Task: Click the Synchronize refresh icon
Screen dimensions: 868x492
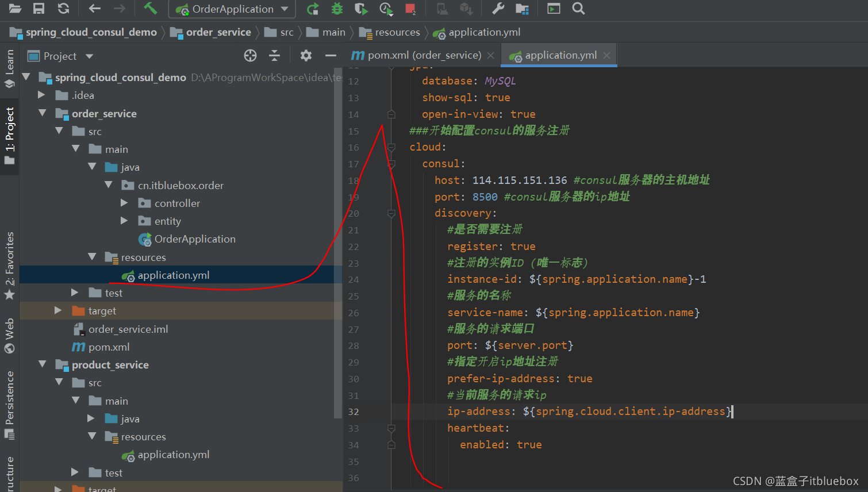Action: click(63, 9)
